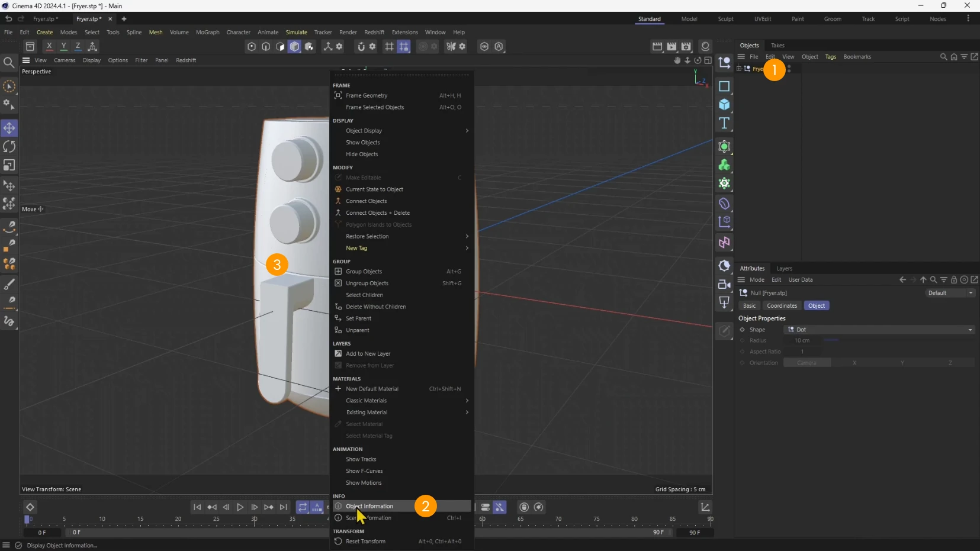Click the Coordinates button in the Attributes panel

[x=782, y=306]
